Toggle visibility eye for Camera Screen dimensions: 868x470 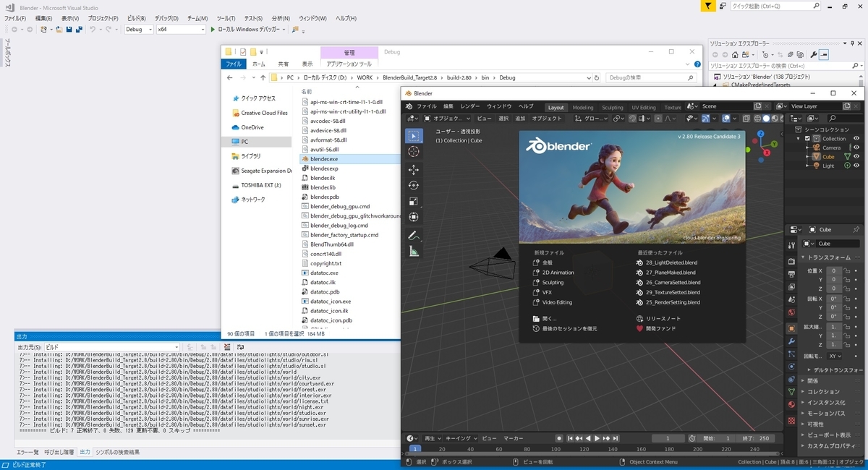856,148
